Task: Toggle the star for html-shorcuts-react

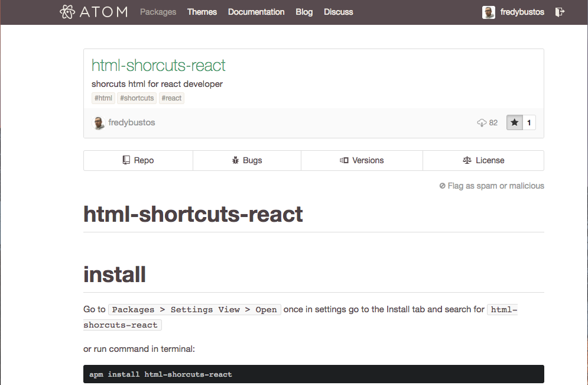Action: pyautogui.click(x=514, y=122)
